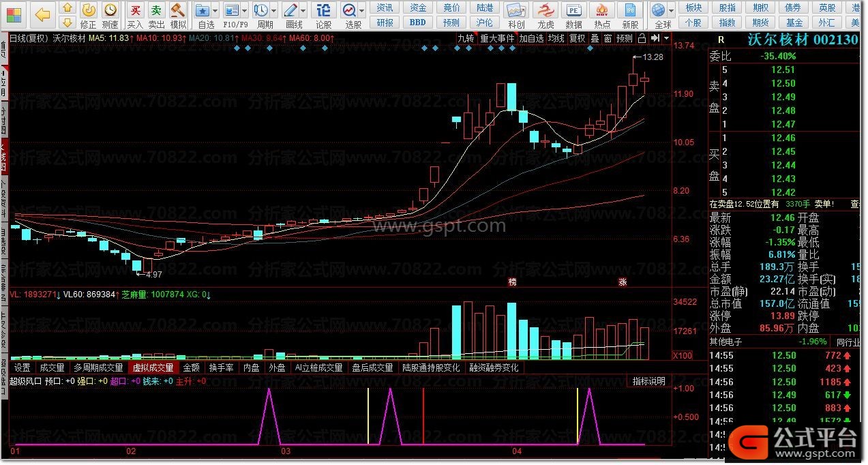This screenshot has width=868, height=465.
Task: Open the 修正 correction tool
Action: click(89, 15)
